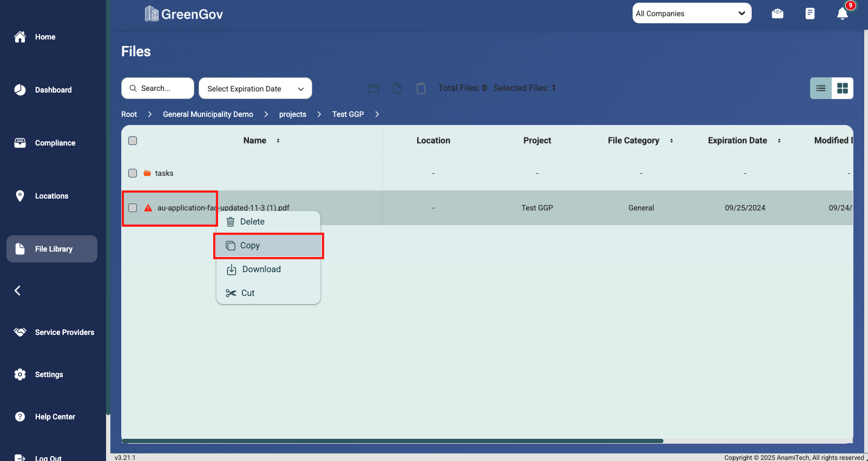
Task: Click the new folder toolbar icon
Action: (x=373, y=88)
